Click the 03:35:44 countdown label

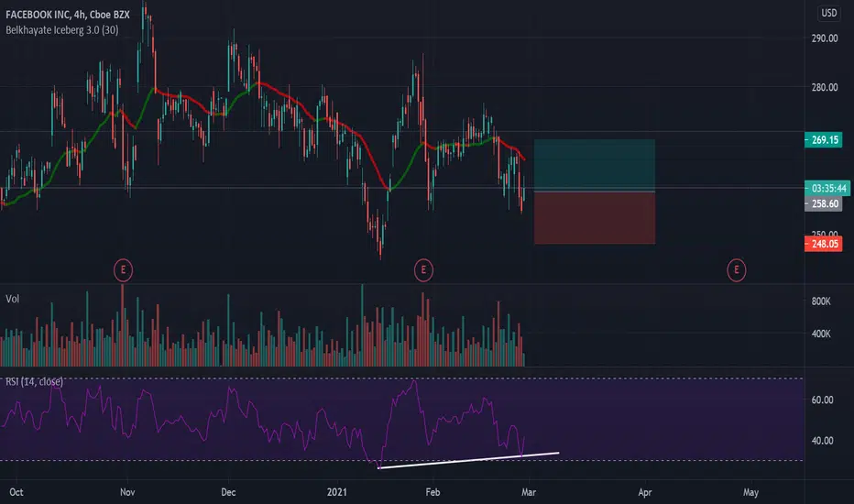[x=827, y=189]
